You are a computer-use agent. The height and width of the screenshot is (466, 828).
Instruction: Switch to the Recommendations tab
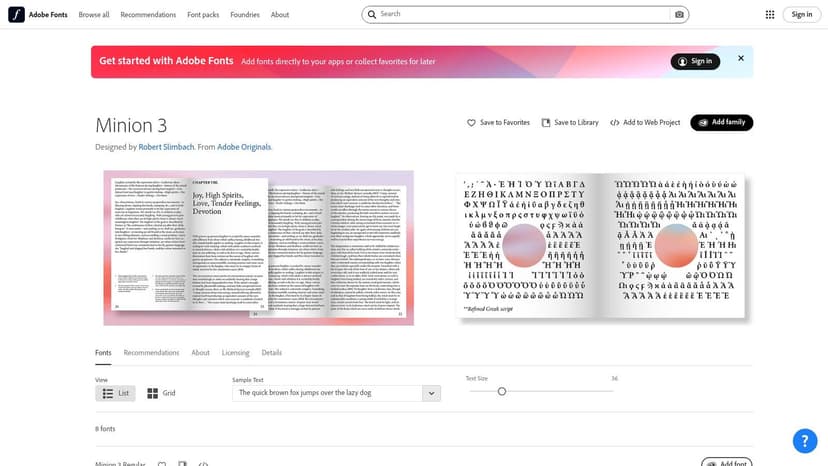(x=151, y=352)
